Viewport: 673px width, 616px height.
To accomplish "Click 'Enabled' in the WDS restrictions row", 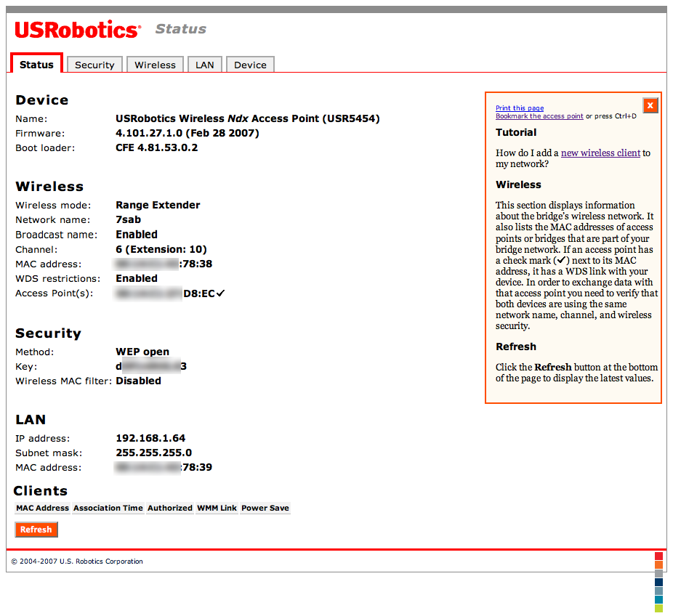I will coord(137,278).
